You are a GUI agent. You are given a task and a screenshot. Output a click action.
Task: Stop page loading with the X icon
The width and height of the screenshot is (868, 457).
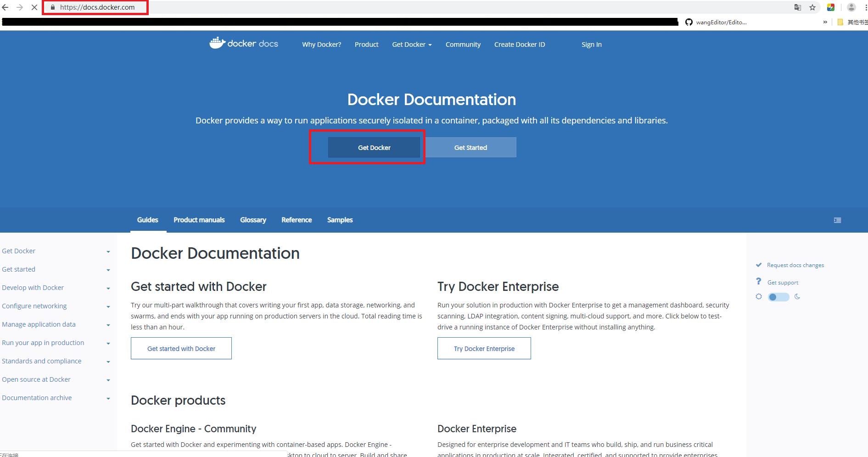point(34,7)
